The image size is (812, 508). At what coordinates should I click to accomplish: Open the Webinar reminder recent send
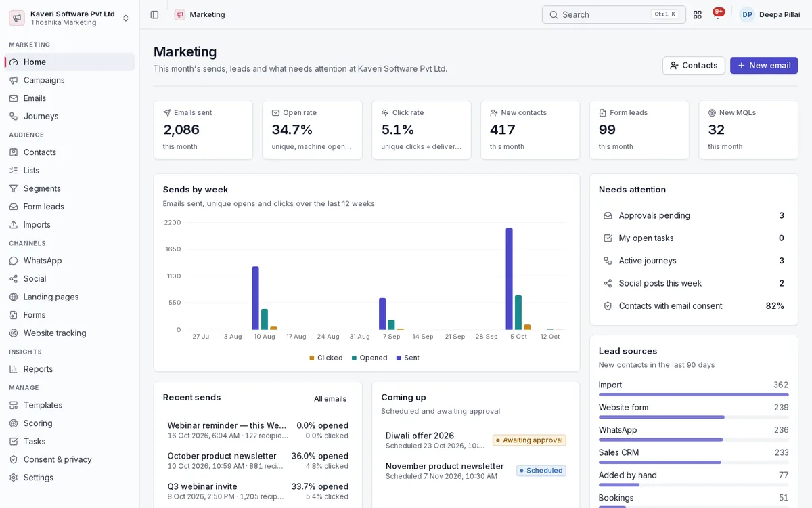tap(258, 430)
